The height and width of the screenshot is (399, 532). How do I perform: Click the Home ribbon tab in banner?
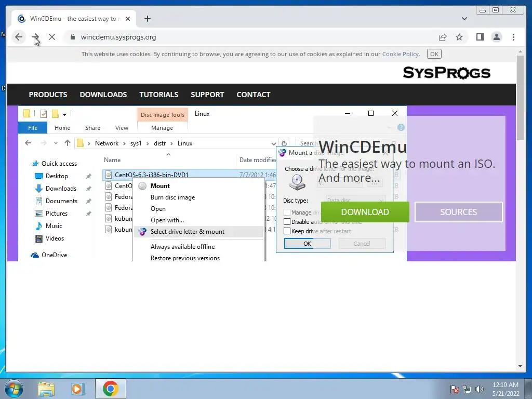point(62,128)
